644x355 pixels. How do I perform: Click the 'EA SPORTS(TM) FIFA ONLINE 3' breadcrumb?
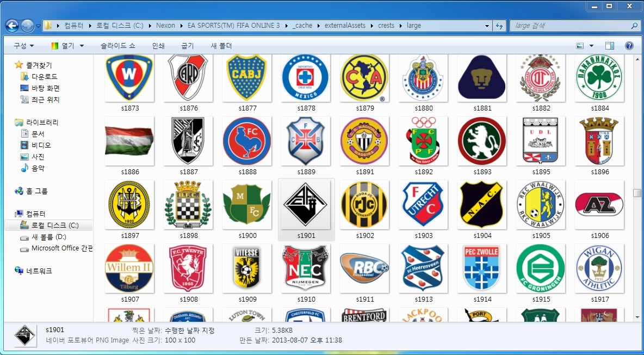coord(234,26)
